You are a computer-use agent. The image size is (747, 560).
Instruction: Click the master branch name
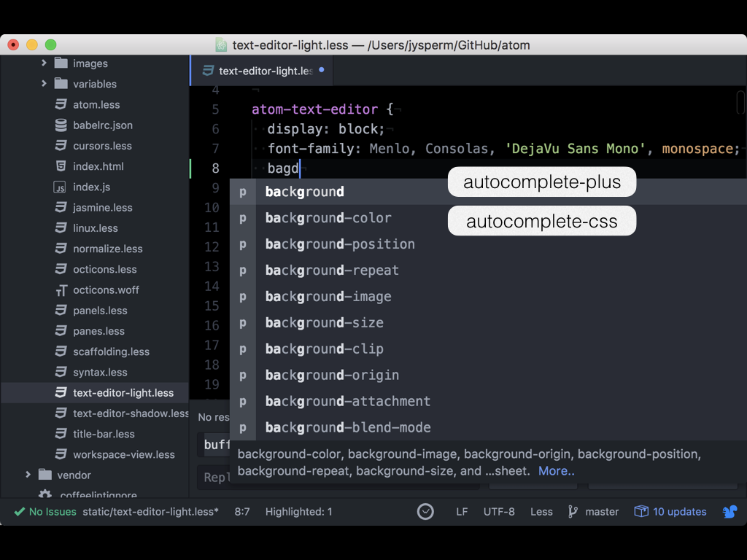[x=602, y=511]
